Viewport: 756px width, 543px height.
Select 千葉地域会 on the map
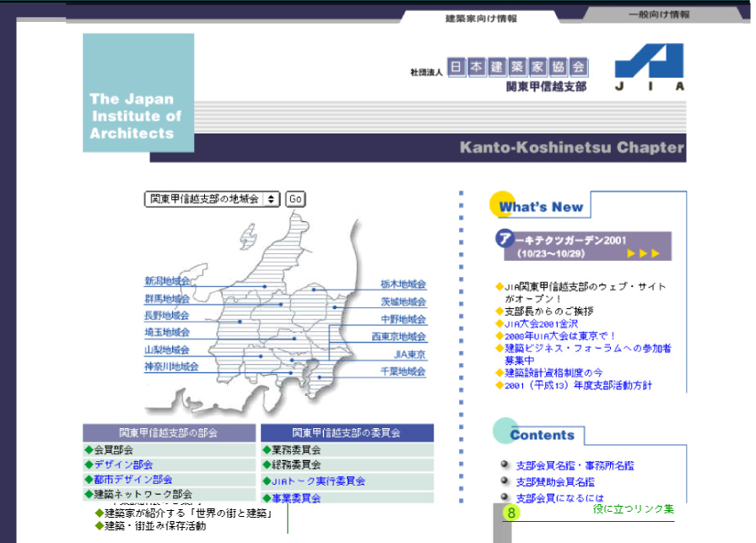pyautogui.click(x=403, y=372)
